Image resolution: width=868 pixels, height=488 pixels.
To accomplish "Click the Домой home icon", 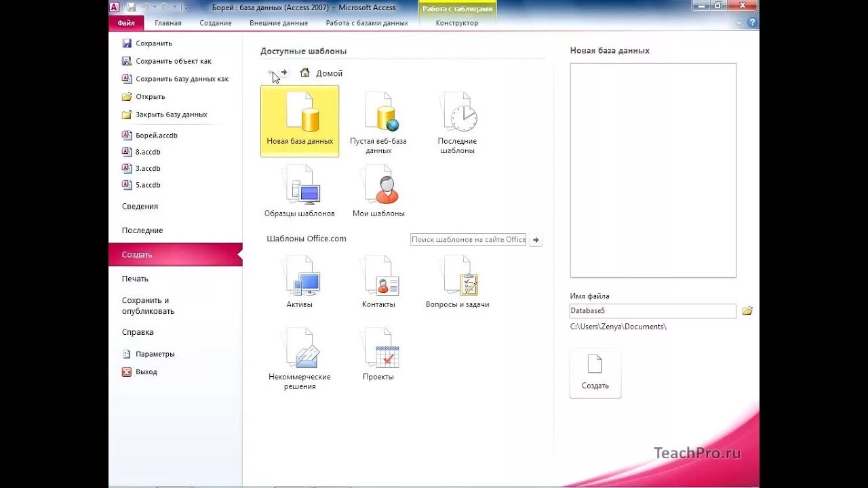I will tap(305, 73).
